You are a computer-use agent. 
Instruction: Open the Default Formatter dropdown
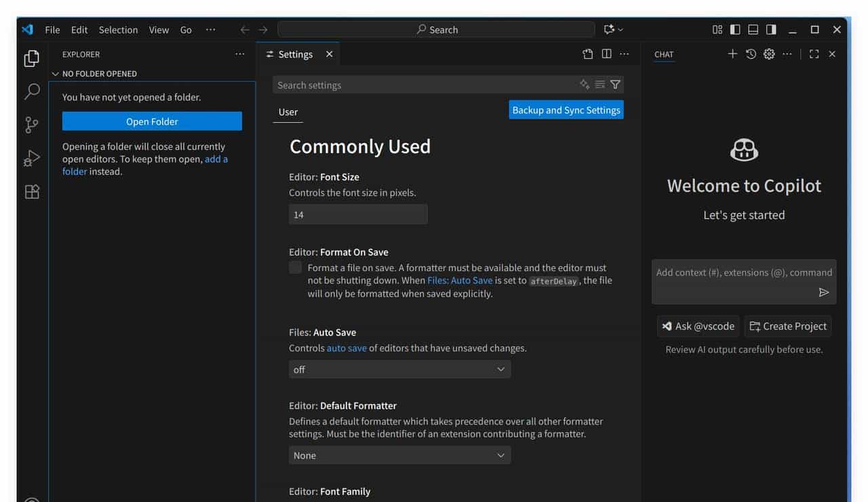click(399, 455)
